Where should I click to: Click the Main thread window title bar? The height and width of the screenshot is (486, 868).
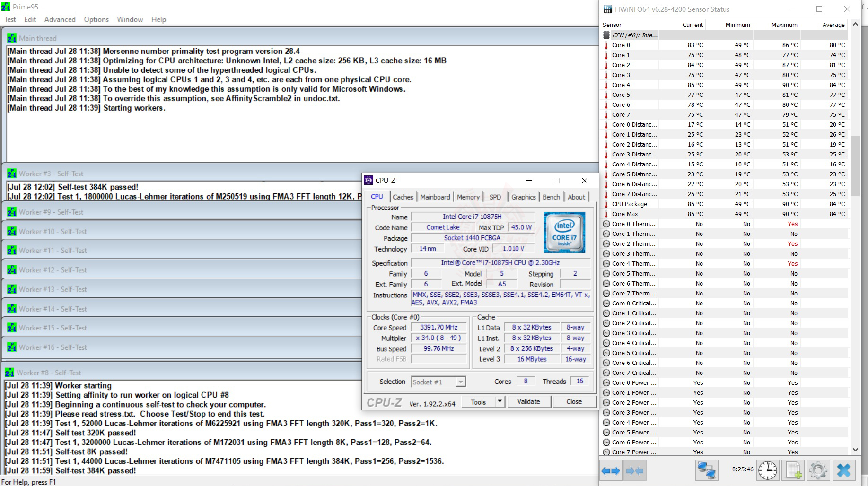tap(301, 38)
